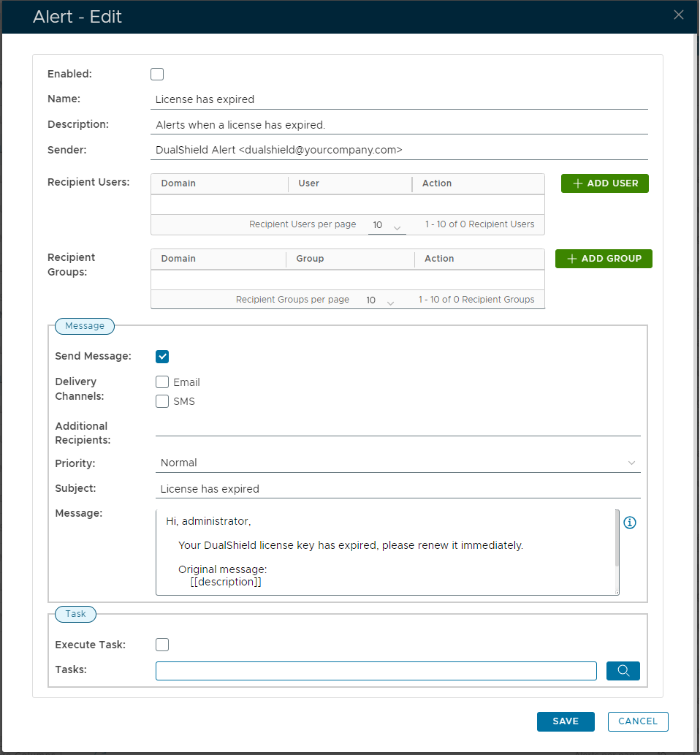Image resolution: width=700 pixels, height=755 pixels.
Task: Open the Priority dropdown
Action: [397, 463]
